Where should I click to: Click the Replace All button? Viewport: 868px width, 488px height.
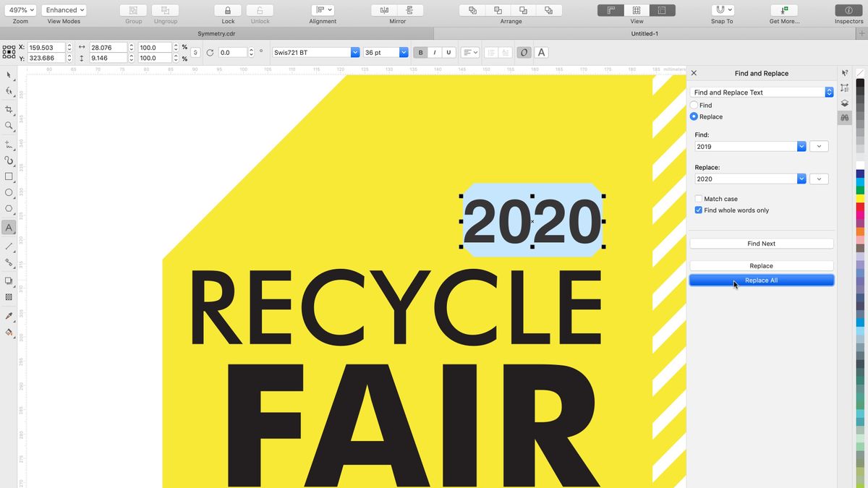click(761, 280)
